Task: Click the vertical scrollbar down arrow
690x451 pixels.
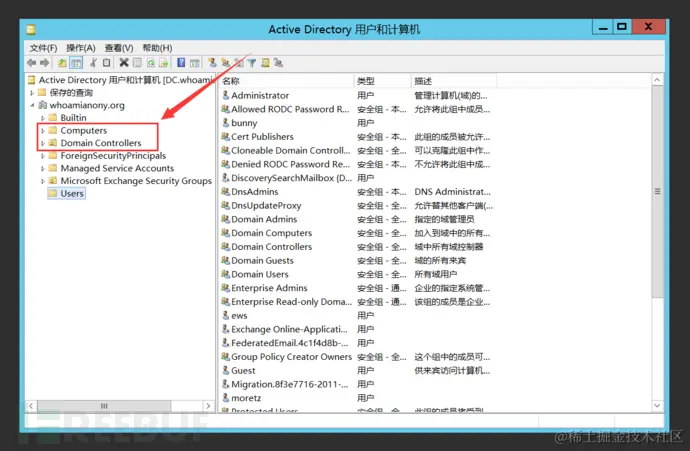Action: click(x=657, y=405)
